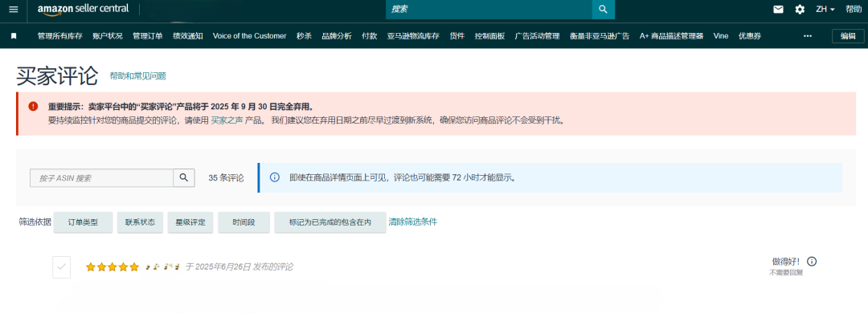
Task: Open 账户状况 menu item
Action: point(108,36)
